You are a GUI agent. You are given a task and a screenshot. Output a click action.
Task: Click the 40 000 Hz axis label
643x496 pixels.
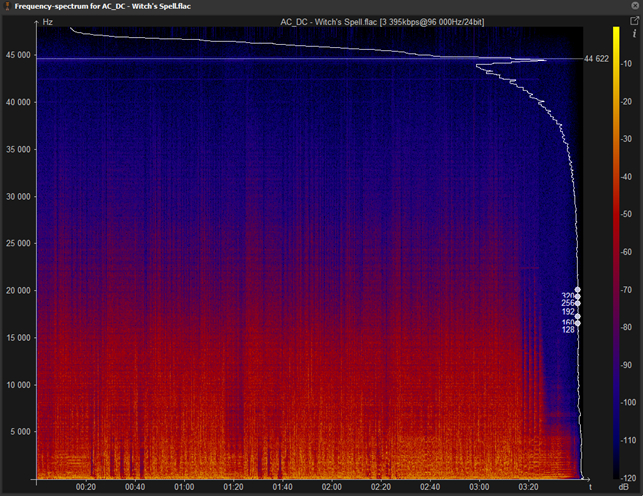(18, 102)
